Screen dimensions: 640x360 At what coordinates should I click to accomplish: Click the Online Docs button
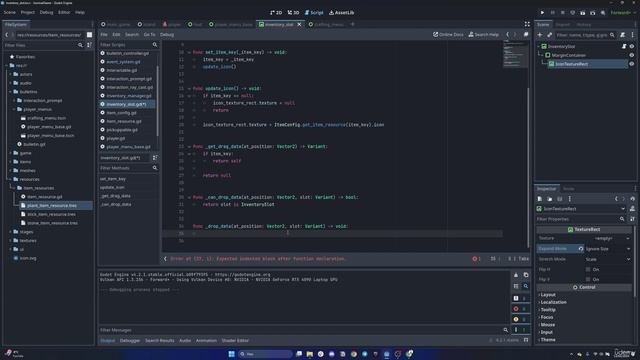448,35
